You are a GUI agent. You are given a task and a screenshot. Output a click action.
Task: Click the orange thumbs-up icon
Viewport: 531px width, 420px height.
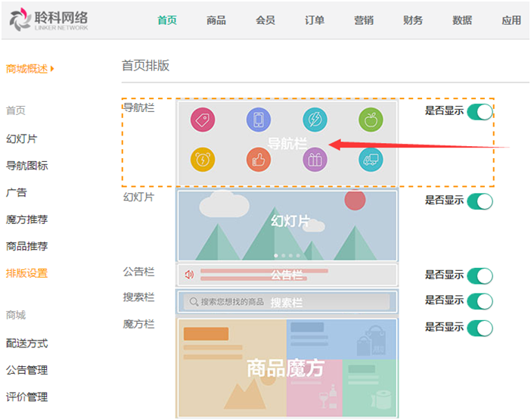pyautogui.click(x=259, y=160)
